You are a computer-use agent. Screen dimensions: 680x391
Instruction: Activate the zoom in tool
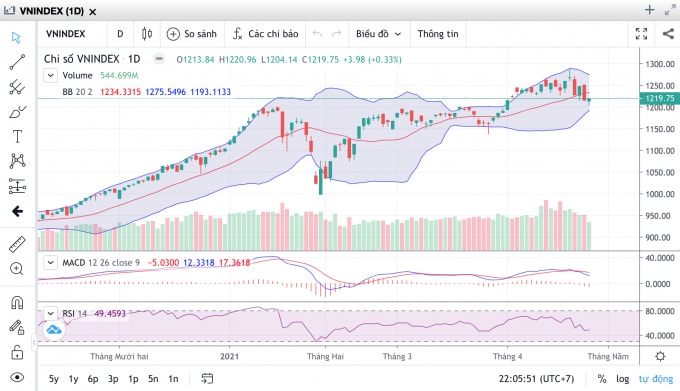(x=17, y=269)
